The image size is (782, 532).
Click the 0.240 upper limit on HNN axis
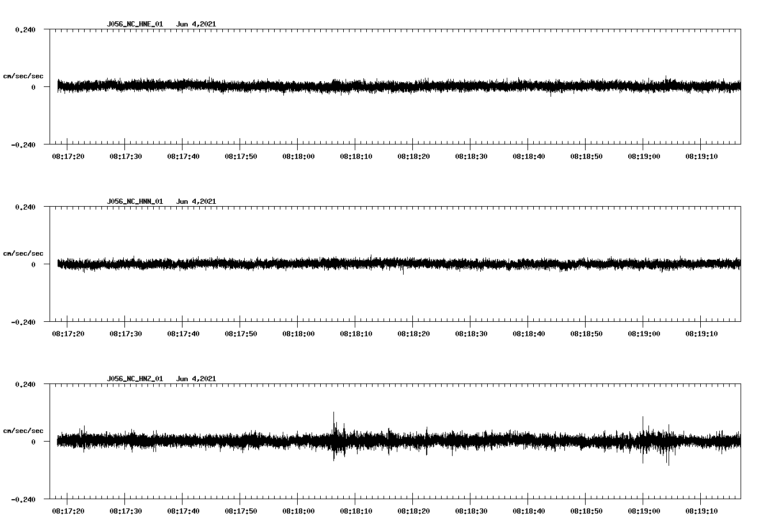25,207
